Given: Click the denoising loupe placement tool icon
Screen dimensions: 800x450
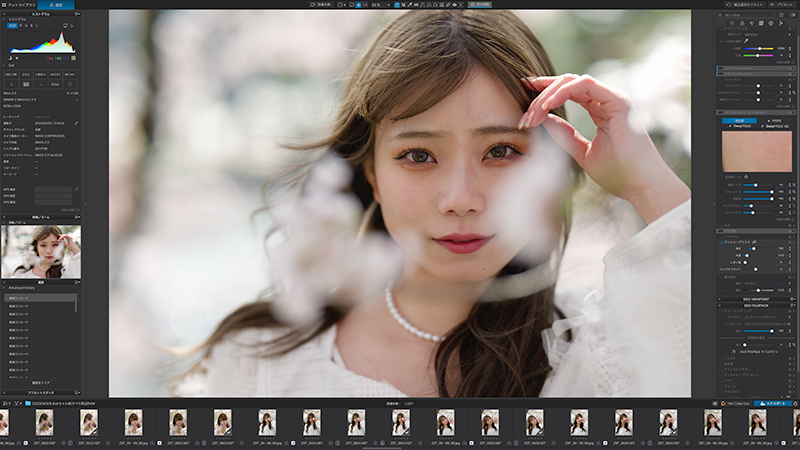Looking at the screenshot, I should (x=746, y=177).
